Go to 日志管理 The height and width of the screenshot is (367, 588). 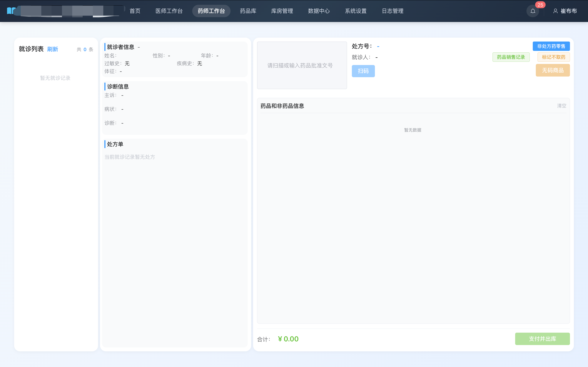click(x=393, y=11)
